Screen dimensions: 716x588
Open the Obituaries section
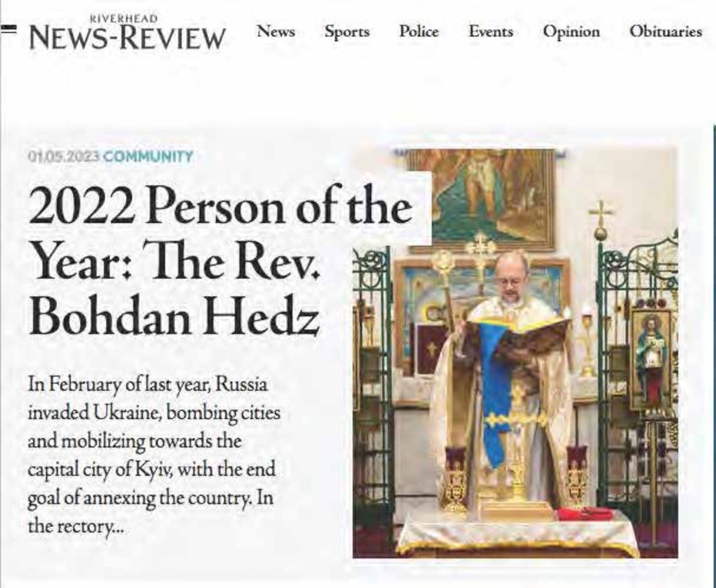pos(666,32)
